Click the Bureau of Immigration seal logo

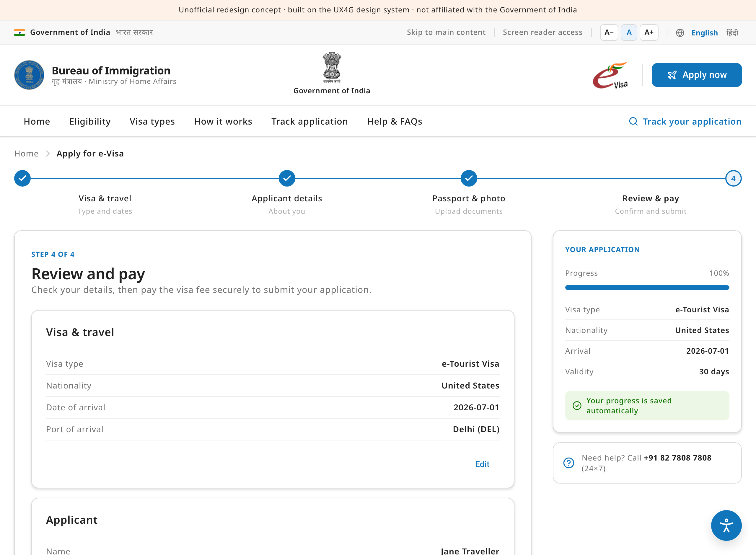click(x=29, y=75)
